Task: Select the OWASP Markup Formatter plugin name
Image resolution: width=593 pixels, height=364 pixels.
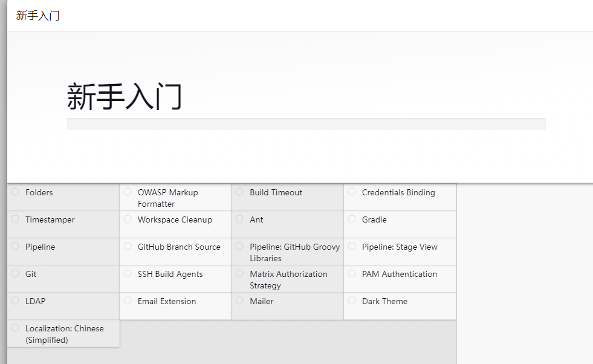Action: [167, 198]
